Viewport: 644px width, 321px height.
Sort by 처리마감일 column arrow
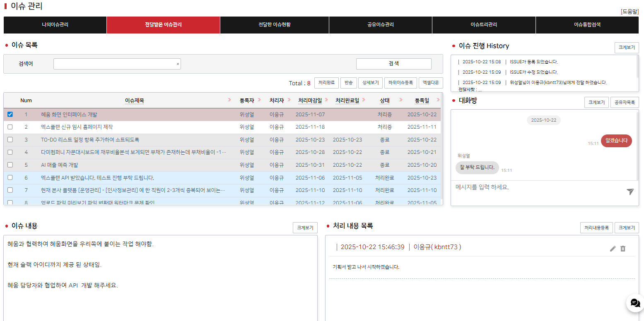click(x=326, y=100)
